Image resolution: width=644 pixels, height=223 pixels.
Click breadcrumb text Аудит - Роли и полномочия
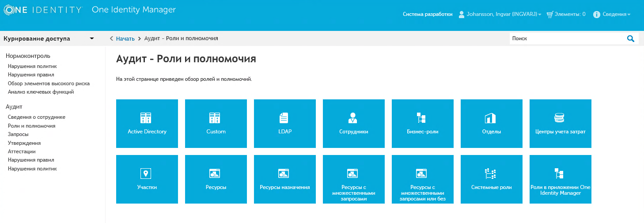click(x=181, y=38)
